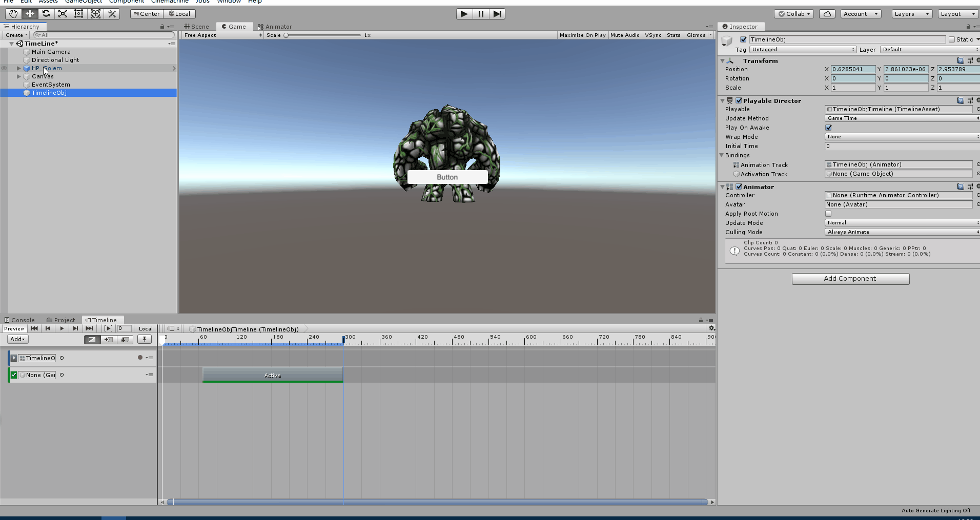Toggle Timeline Preview mode

click(14, 328)
